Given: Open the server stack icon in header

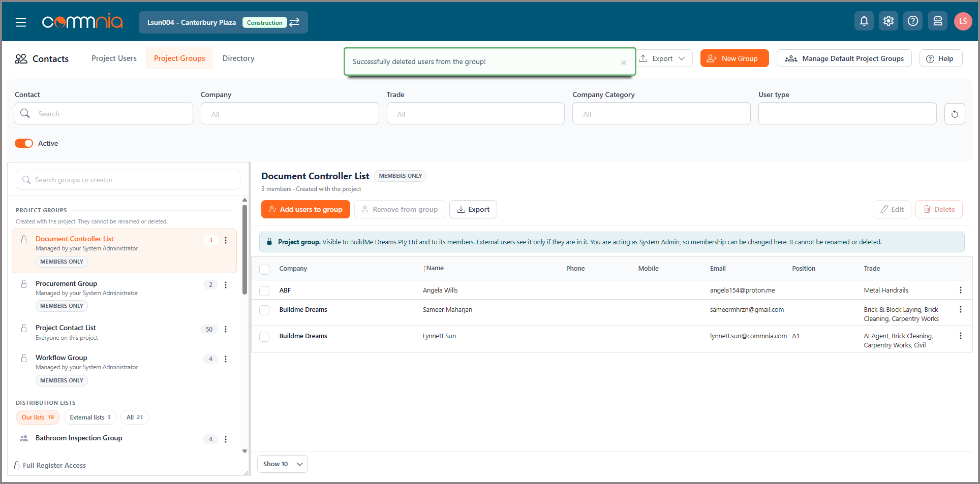Looking at the screenshot, I should (938, 21).
